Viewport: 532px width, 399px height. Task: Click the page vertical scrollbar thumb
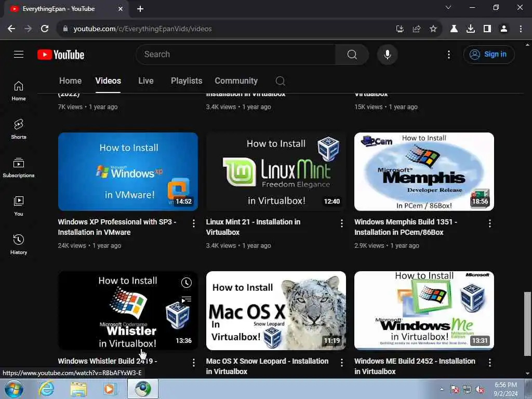pos(527,324)
